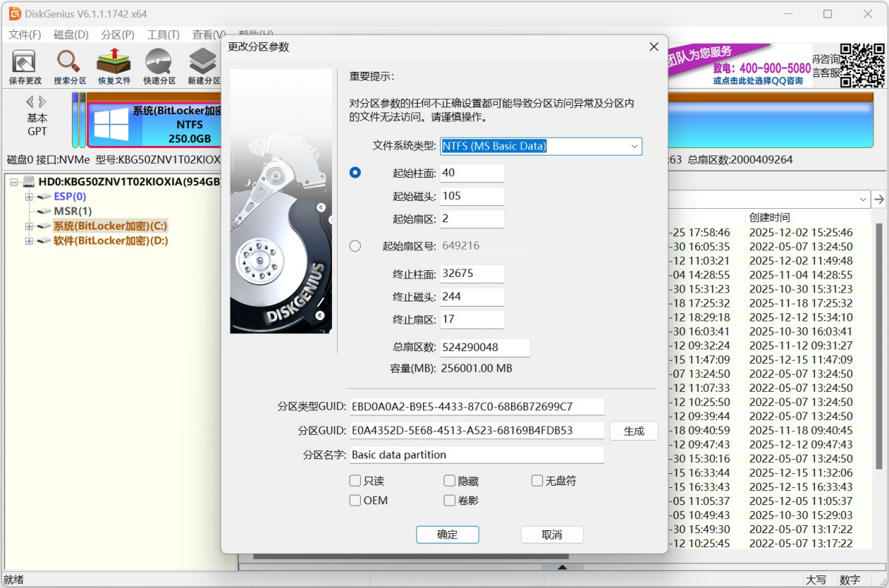
Task: Click the 新建分区 (New Partition) icon
Action: pyautogui.click(x=203, y=66)
